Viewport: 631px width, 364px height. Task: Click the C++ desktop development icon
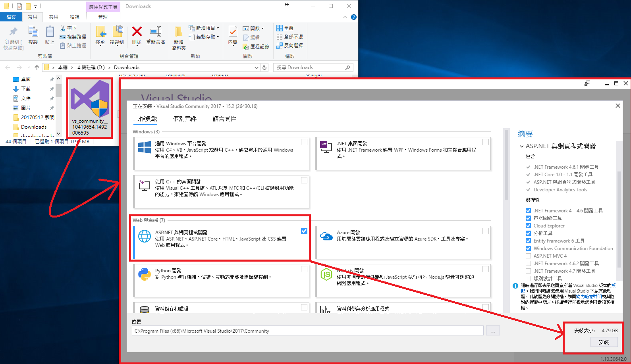145,185
